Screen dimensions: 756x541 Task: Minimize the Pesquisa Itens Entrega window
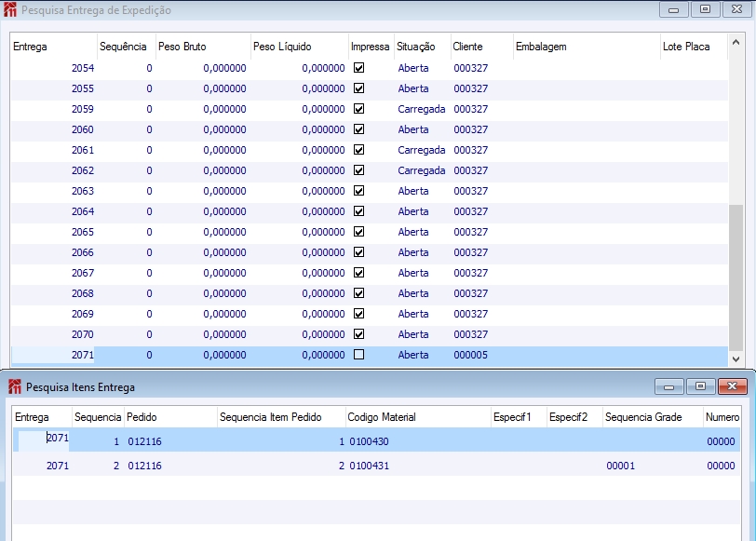pos(668,386)
